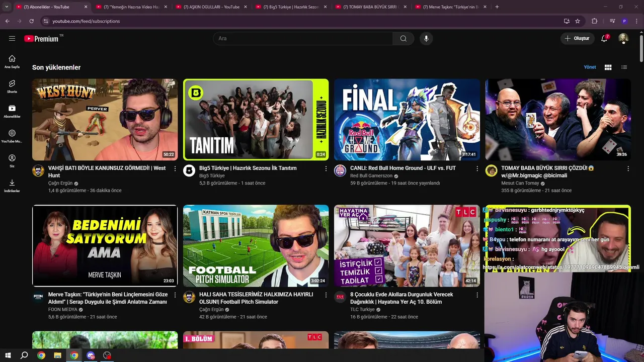Bookmark this page with the star
This screenshot has width=644, height=362.
[x=578, y=21]
